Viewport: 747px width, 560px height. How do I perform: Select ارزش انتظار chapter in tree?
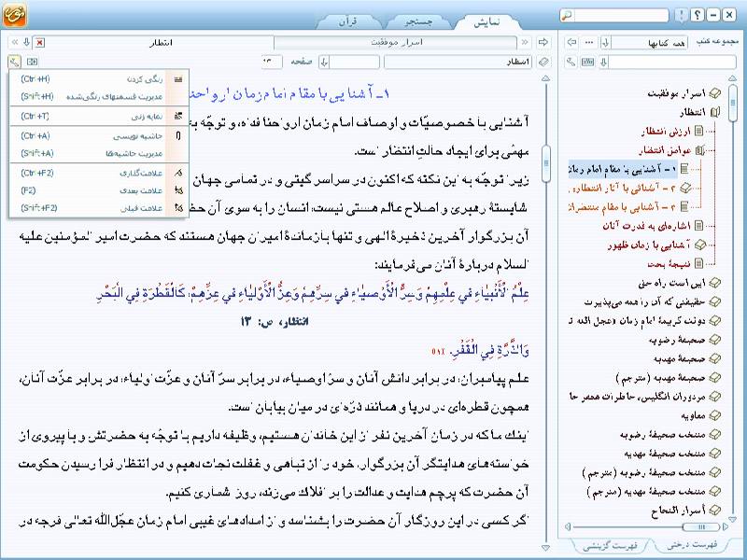[x=667, y=131]
